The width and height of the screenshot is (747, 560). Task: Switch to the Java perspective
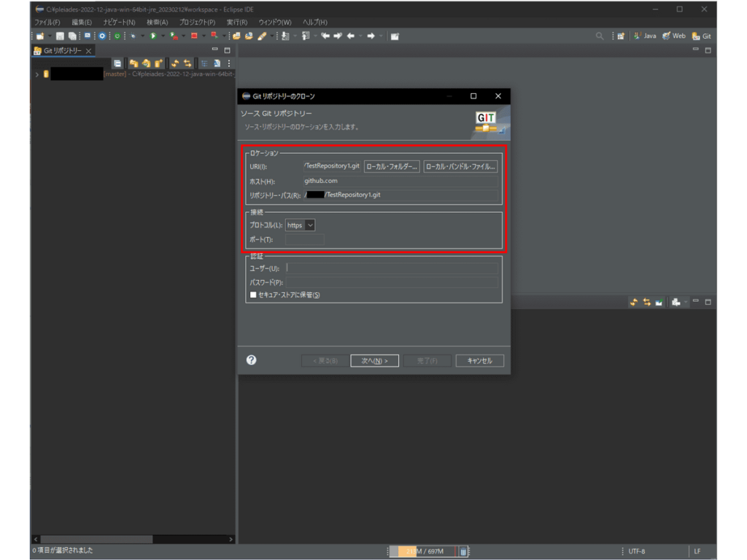(x=645, y=36)
